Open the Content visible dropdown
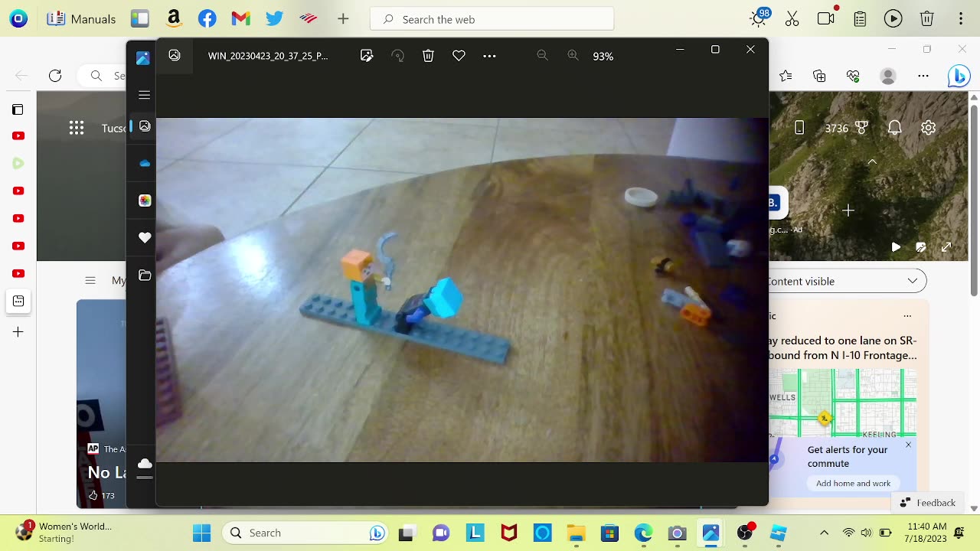Screen dimensions: 980x551 point(848,281)
